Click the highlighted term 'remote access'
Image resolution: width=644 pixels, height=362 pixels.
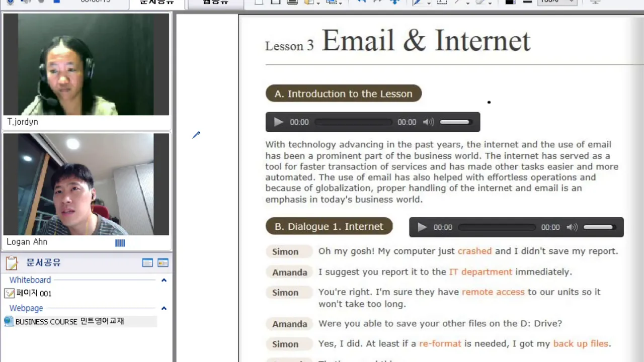click(493, 292)
